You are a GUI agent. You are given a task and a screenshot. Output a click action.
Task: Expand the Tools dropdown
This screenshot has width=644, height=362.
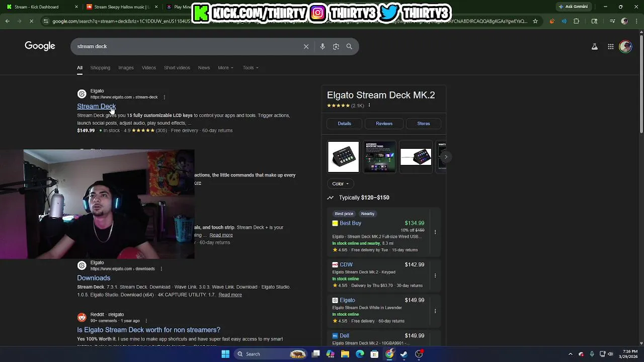[x=251, y=68]
